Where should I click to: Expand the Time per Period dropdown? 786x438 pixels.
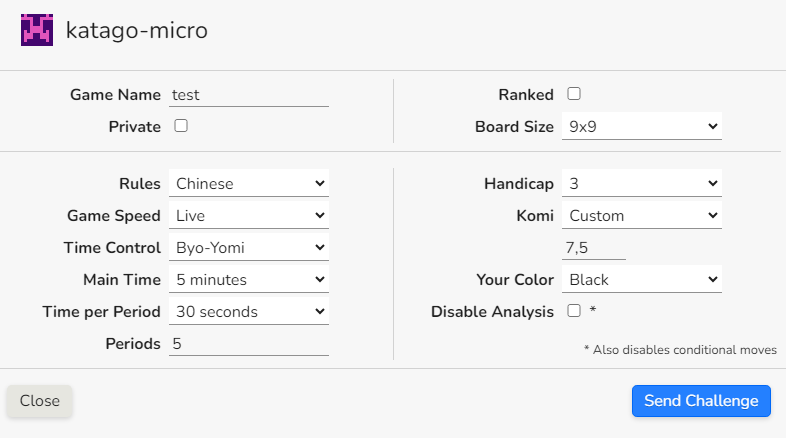coord(249,312)
